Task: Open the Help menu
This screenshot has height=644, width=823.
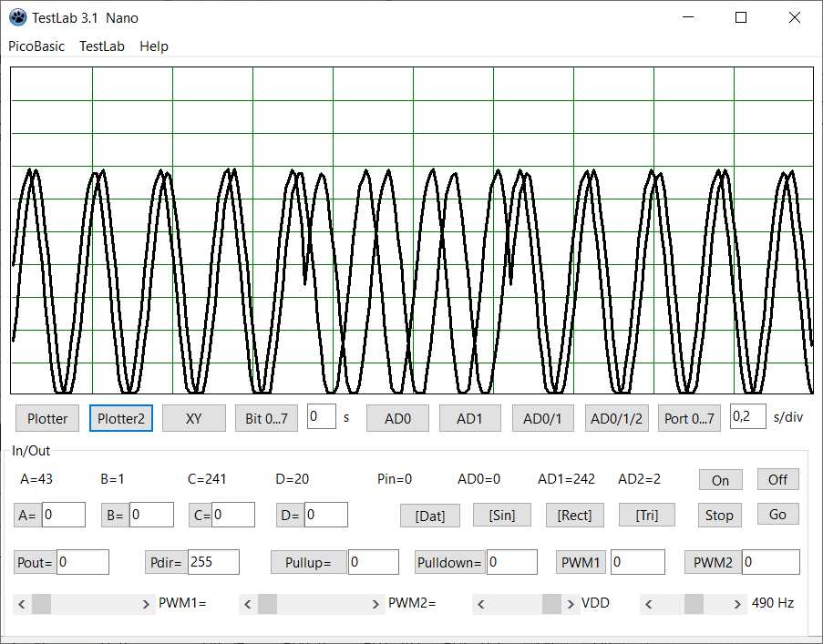Action: coord(154,46)
